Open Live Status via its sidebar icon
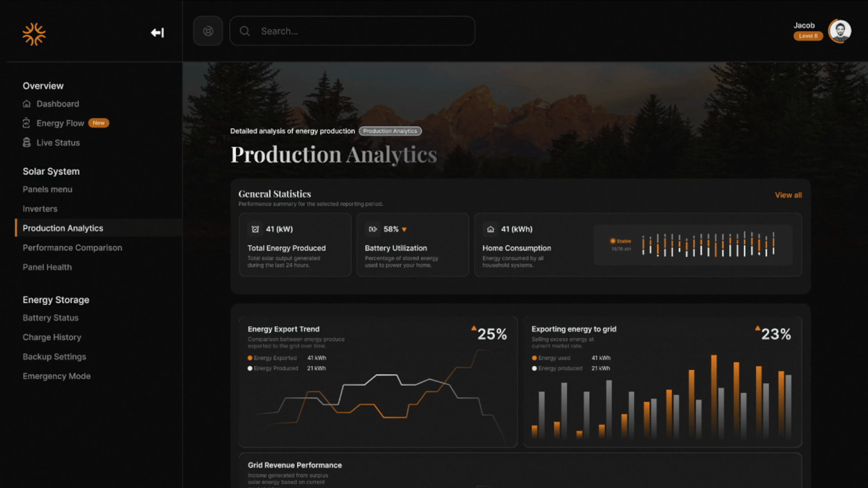This screenshot has height=488, width=868. (26, 142)
